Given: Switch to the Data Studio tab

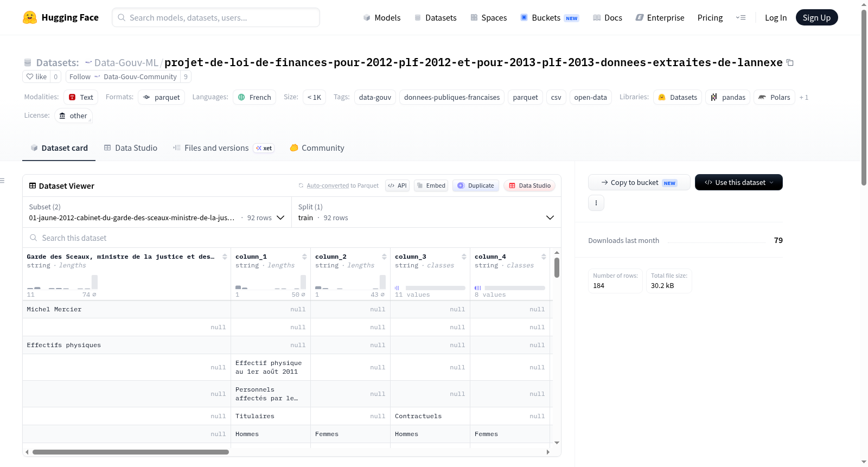Looking at the screenshot, I should tap(131, 148).
